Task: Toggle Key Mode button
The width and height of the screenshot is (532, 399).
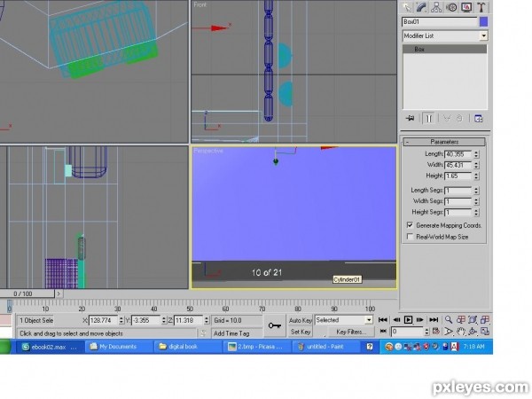Action: point(383,331)
